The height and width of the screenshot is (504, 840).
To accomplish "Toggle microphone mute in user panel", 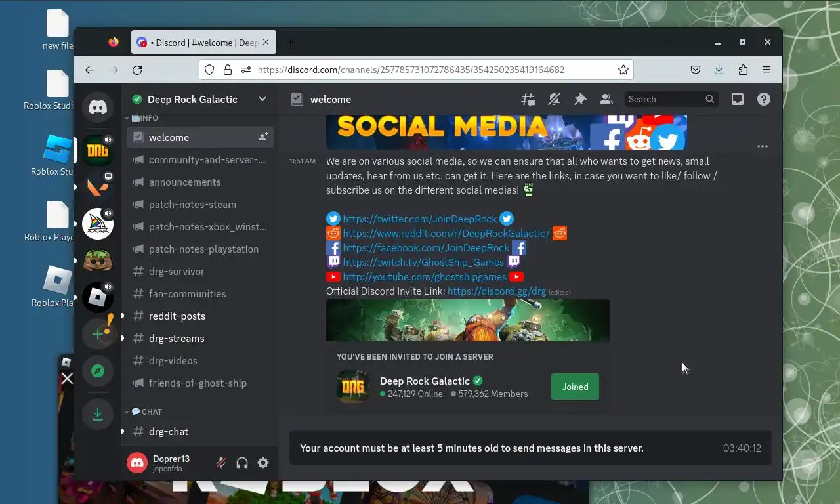I will 221,463.
